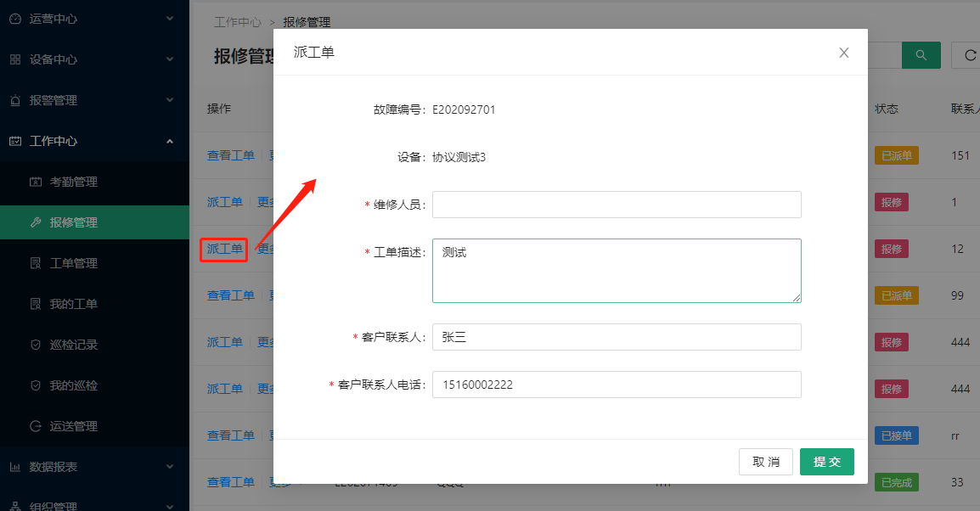Image resolution: width=980 pixels, height=511 pixels.
Task: Click the 运营中心 dashboard icon in sidebar
Action: click(15, 19)
